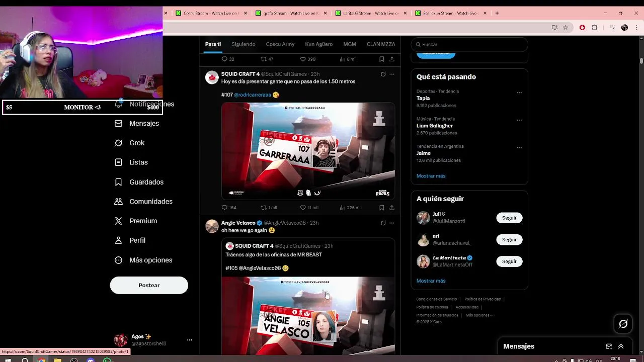Switch to Para ti tab
Screen dimensions: 644x362
[213, 44]
